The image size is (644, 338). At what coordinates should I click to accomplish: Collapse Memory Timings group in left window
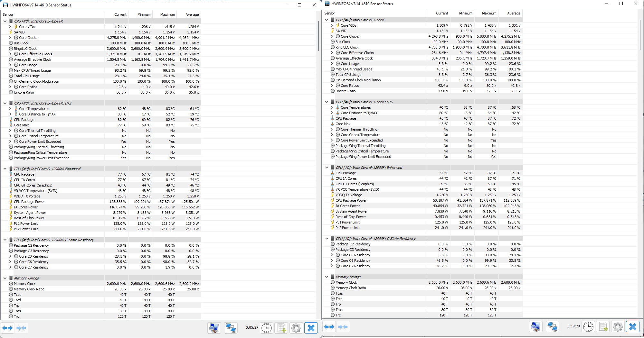point(5,278)
